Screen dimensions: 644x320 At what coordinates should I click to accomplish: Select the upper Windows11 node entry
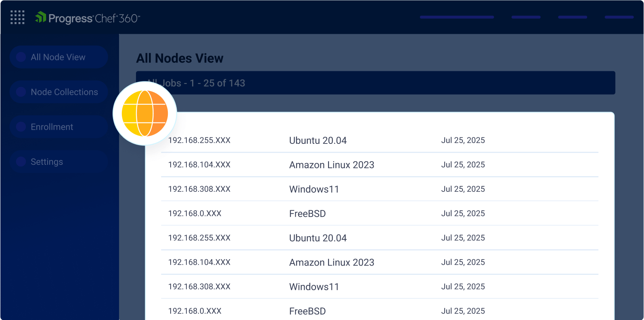click(x=314, y=189)
